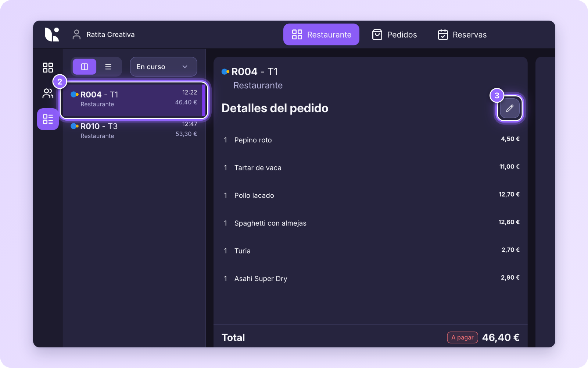This screenshot has height=368, width=588.
Task: Expand the En curso status dropdown
Action: (x=164, y=67)
